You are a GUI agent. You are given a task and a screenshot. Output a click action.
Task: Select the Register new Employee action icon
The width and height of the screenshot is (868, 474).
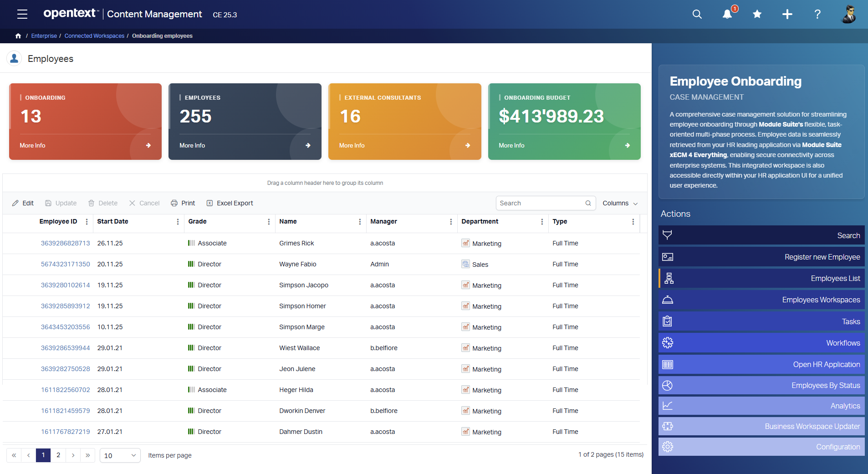pos(668,256)
